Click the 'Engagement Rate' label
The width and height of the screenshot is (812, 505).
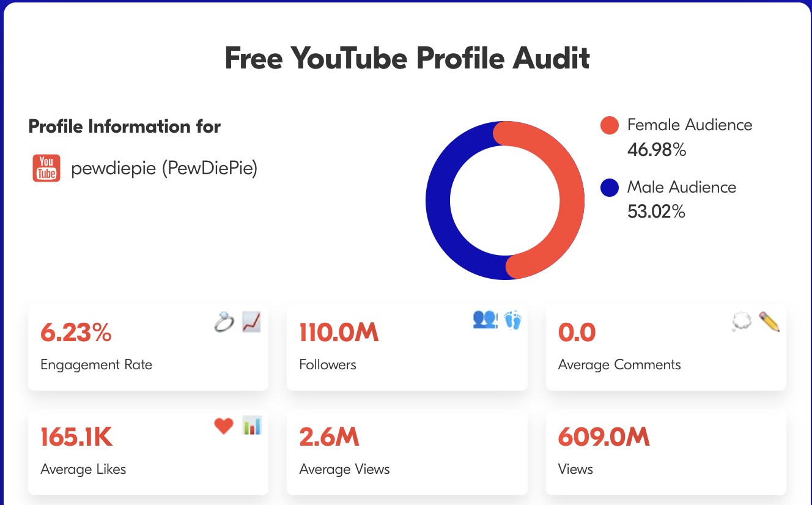point(97,365)
